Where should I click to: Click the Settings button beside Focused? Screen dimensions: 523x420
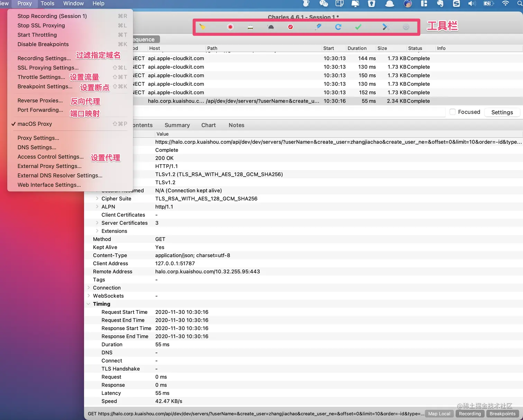click(502, 112)
